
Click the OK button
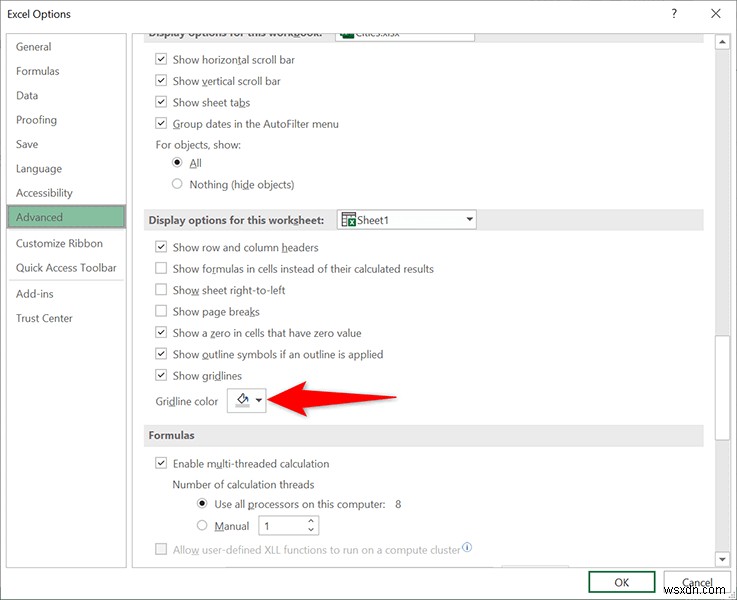coord(621,582)
